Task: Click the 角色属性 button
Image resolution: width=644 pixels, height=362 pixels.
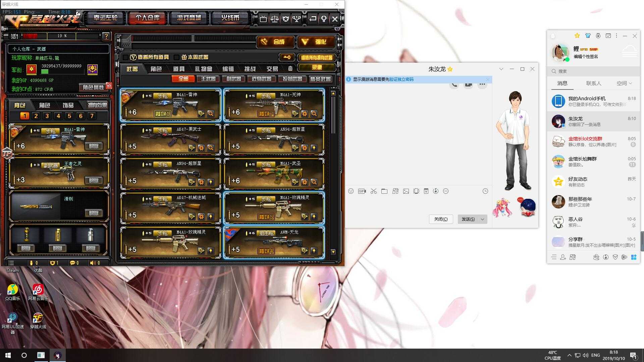Action: 93,87
